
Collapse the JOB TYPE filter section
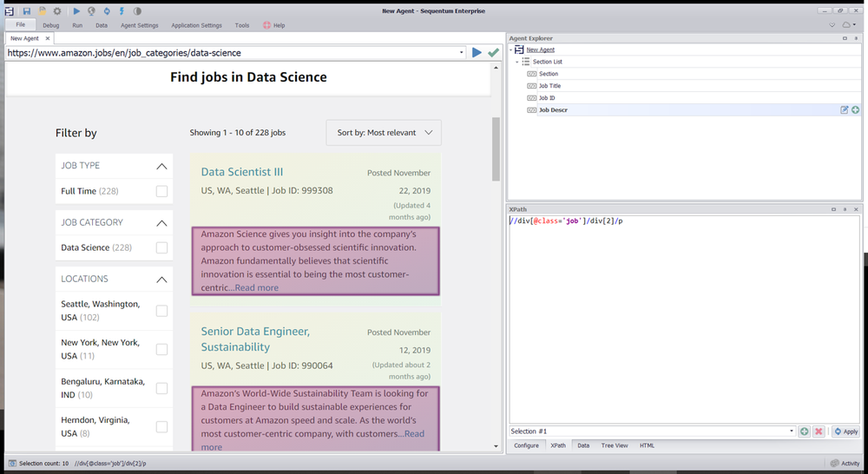click(x=161, y=166)
